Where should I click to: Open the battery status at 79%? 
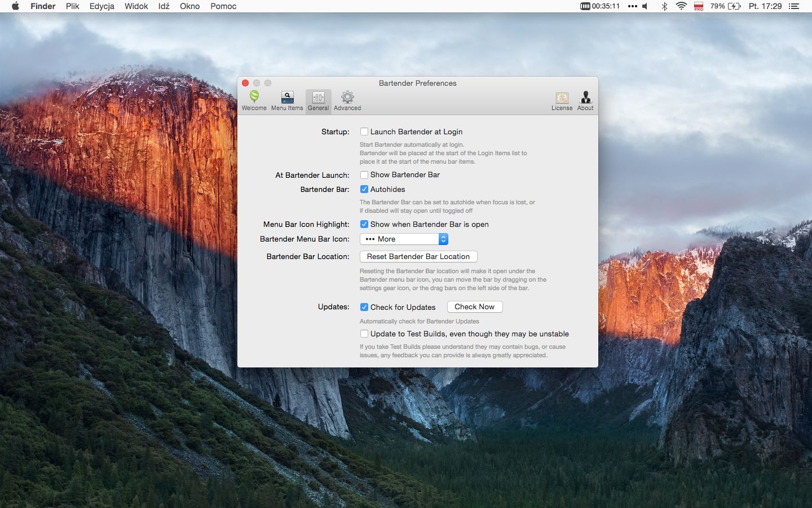pos(725,6)
